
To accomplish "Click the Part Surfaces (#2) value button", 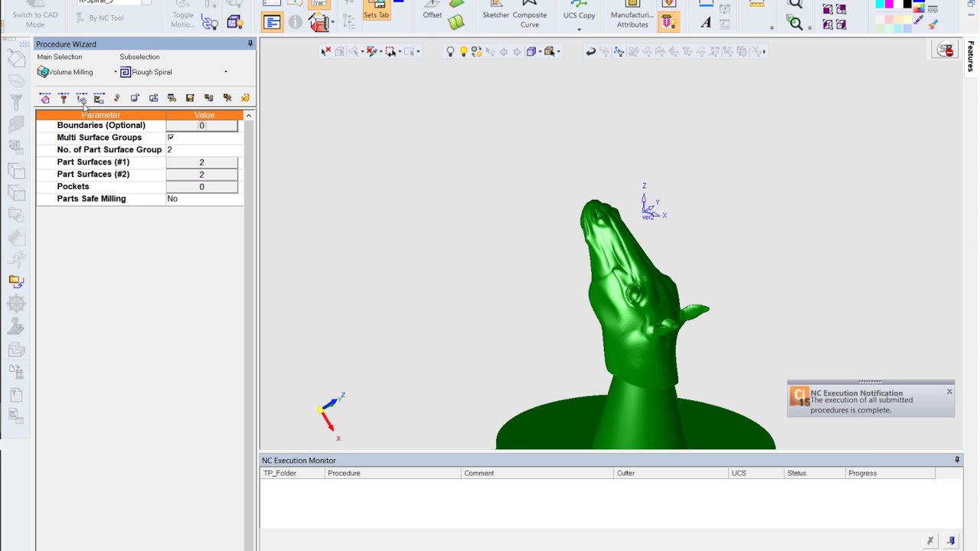I will [x=202, y=174].
